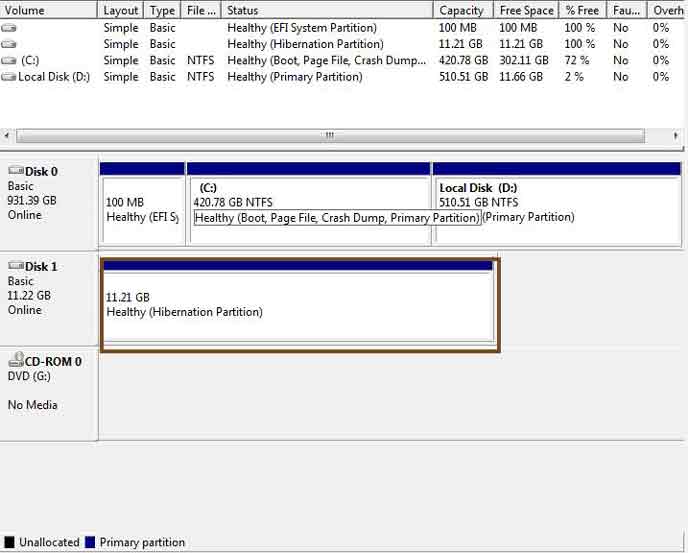688x553 pixels.
Task: Click the 302.11 GB free space cell
Action: pos(524,61)
